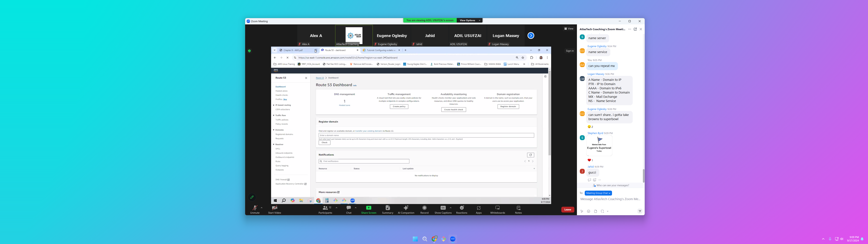Viewport: 868px width, 244px height.
Task: Start recording with the Record icon
Action: pos(424,208)
